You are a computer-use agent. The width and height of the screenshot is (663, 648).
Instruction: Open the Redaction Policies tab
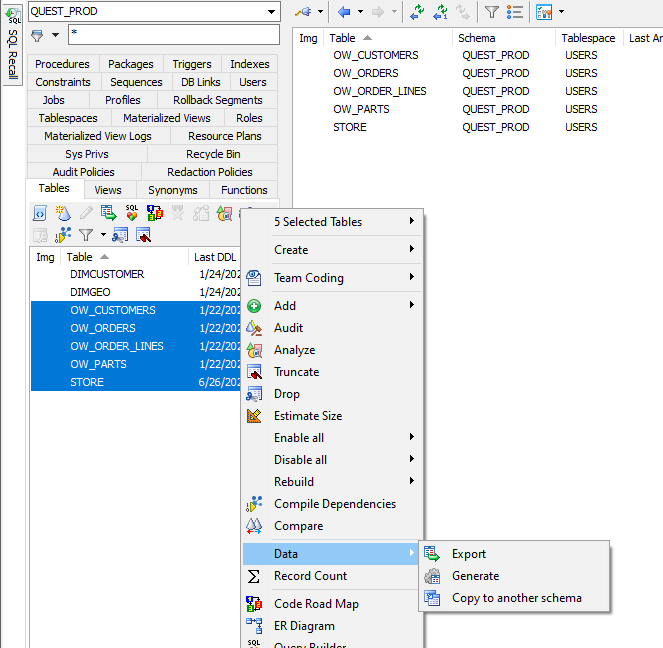click(210, 172)
